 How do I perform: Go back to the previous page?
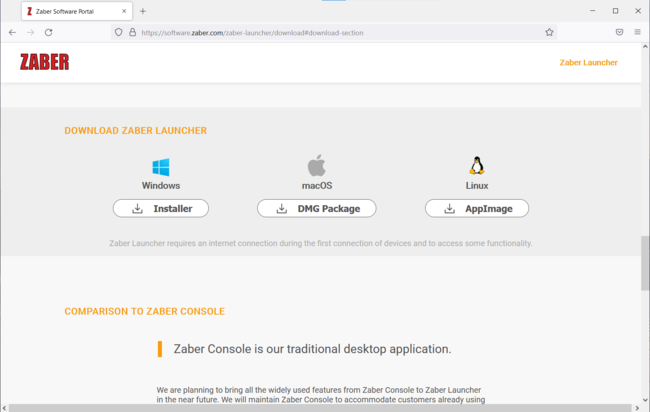[x=12, y=32]
